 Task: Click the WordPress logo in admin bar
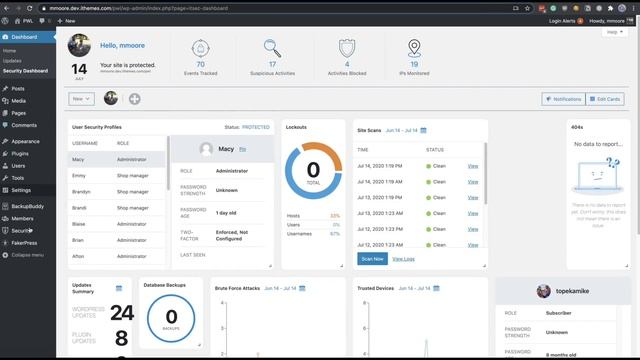5,21
